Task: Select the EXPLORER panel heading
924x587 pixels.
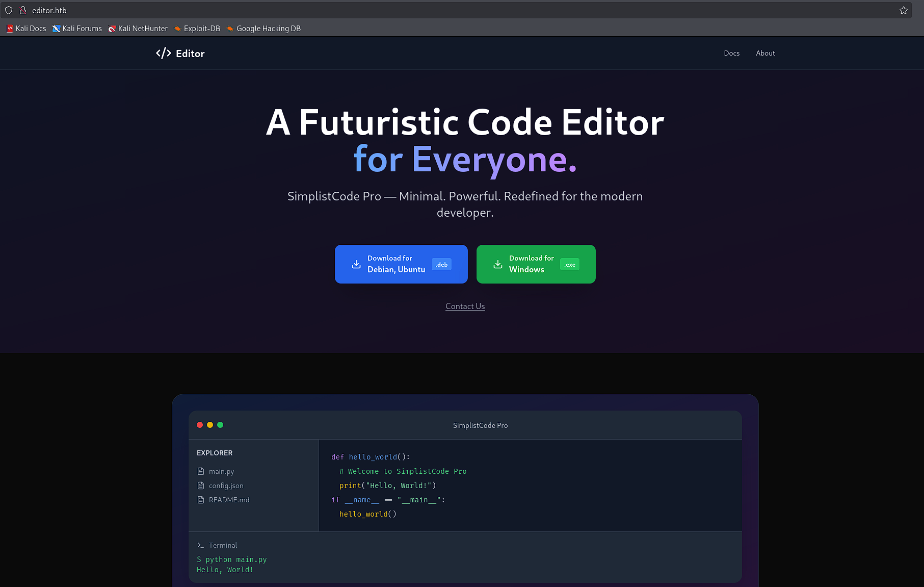Action: (214, 452)
